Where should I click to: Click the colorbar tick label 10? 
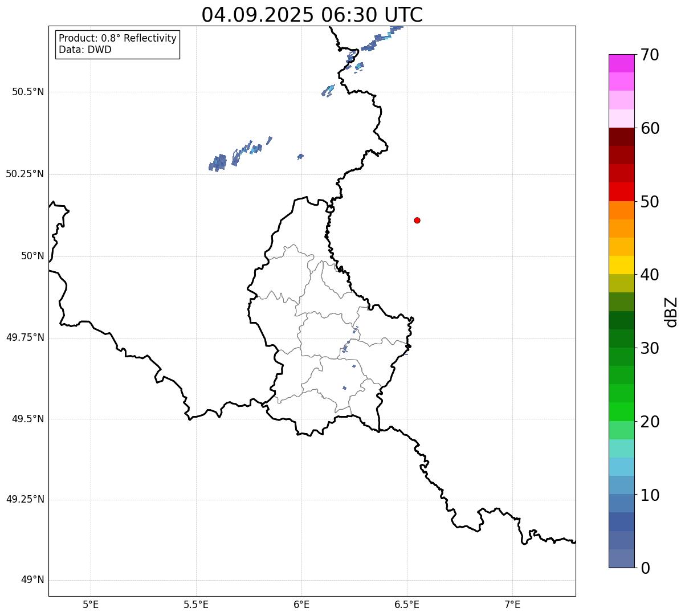click(650, 496)
